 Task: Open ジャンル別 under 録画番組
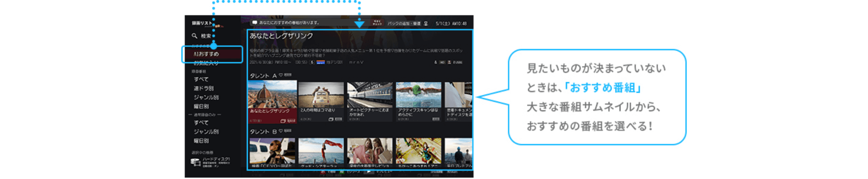click(x=206, y=97)
